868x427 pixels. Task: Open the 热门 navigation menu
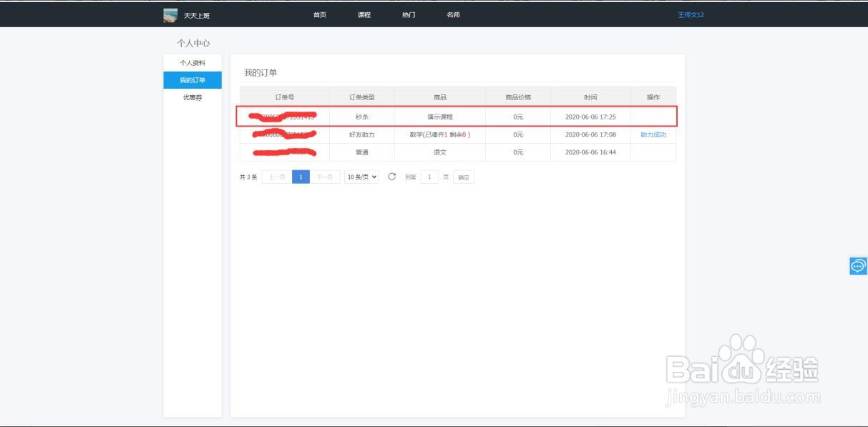408,14
